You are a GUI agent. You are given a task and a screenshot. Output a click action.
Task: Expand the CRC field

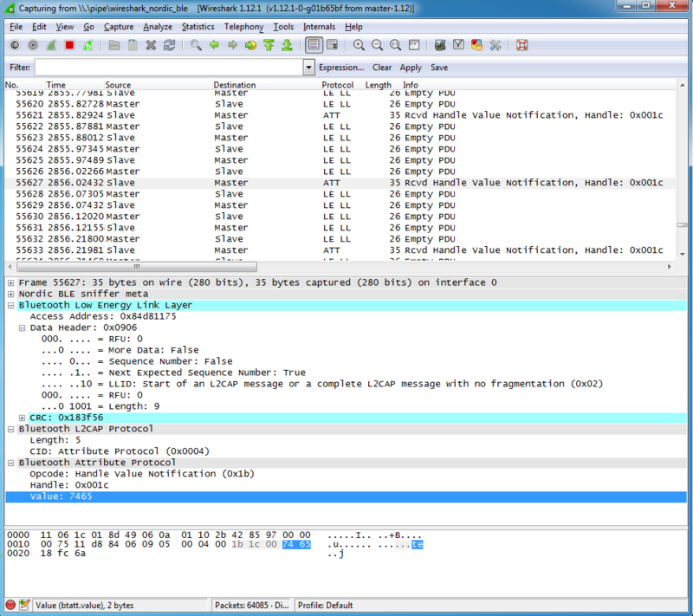click(22, 418)
